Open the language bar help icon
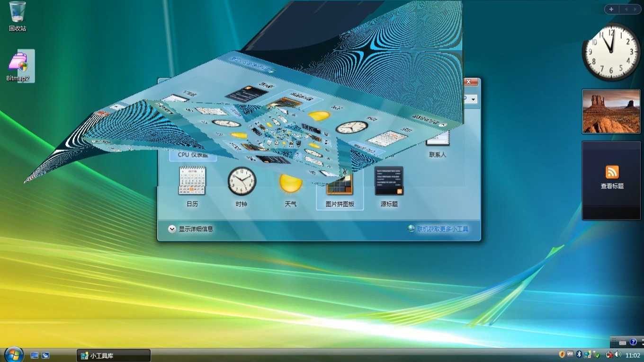This screenshot has width=644, height=362. click(634, 342)
